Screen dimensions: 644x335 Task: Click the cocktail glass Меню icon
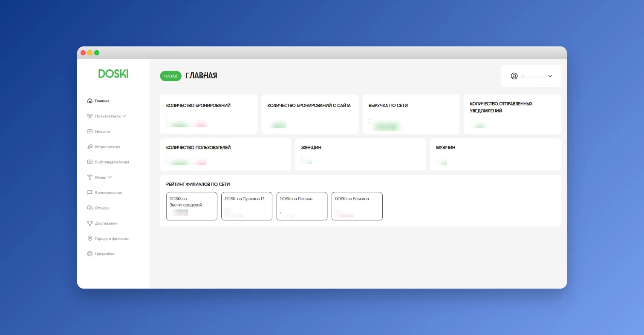(90, 177)
